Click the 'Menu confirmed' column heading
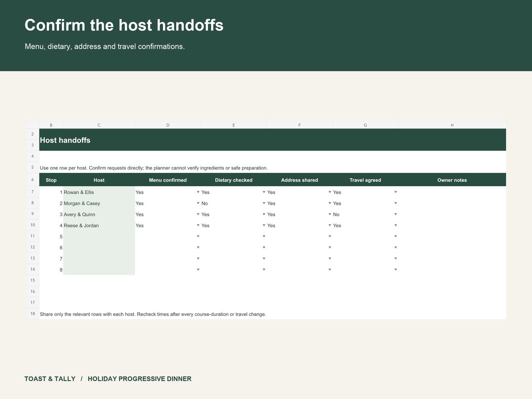532x399 pixels. (x=168, y=180)
